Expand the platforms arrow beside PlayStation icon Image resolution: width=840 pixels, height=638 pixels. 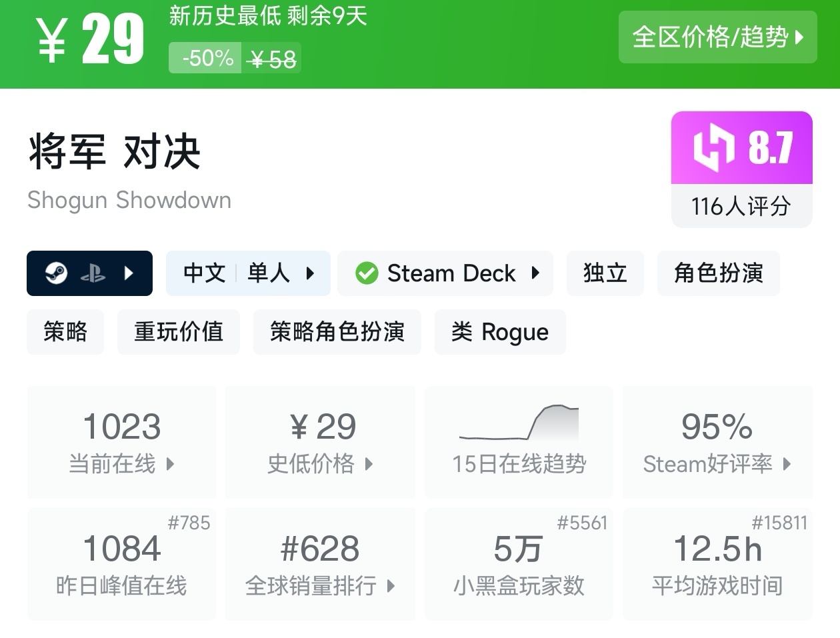point(129,273)
